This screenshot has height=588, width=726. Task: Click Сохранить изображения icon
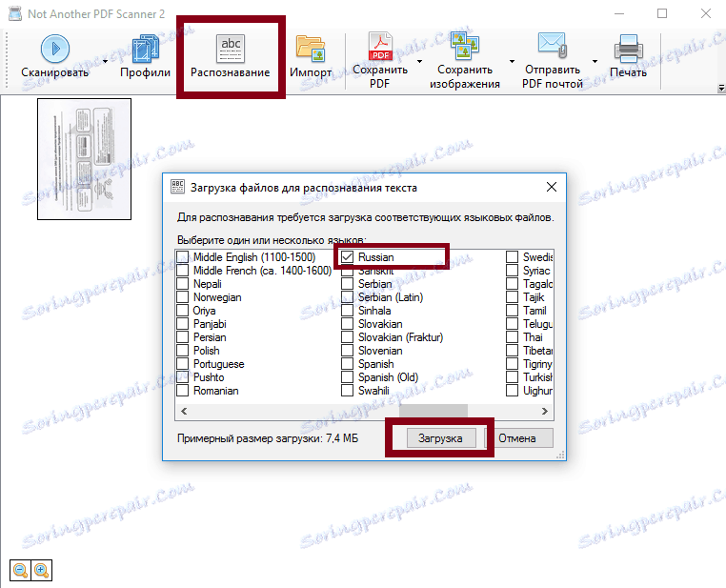click(464, 46)
